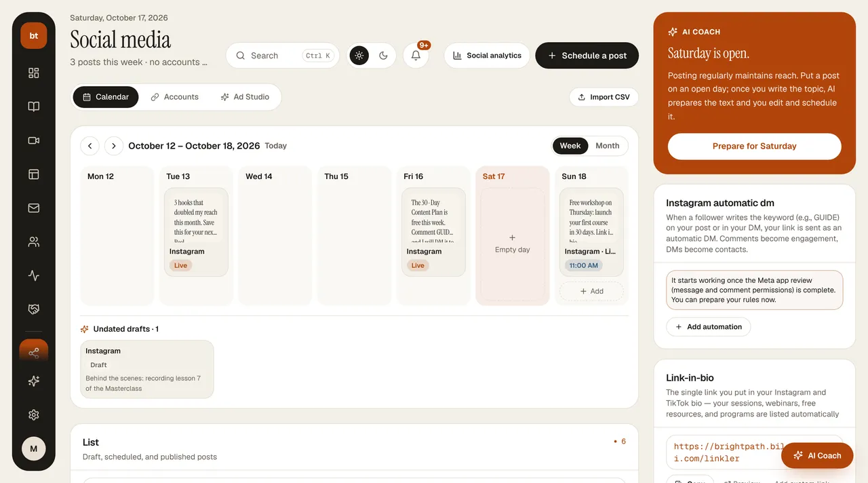Open the M user avatar

coord(34,448)
